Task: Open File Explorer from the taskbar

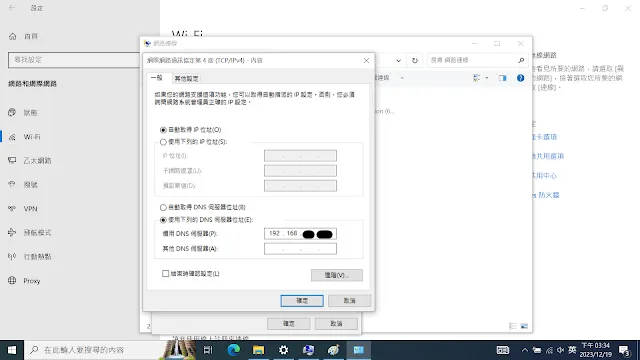Action: click(x=258, y=350)
